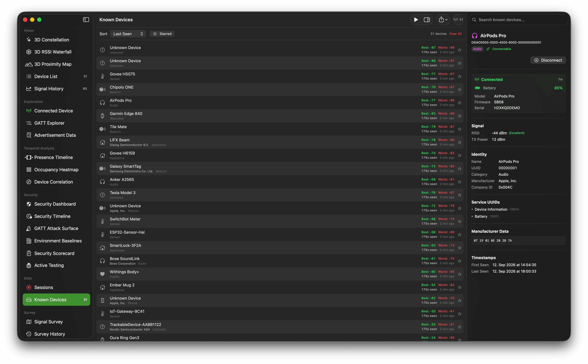The height and width of the screenshot is (364, 588).
Task: Click the LIFX Beam house icon
Action: [x=102, y=143]
